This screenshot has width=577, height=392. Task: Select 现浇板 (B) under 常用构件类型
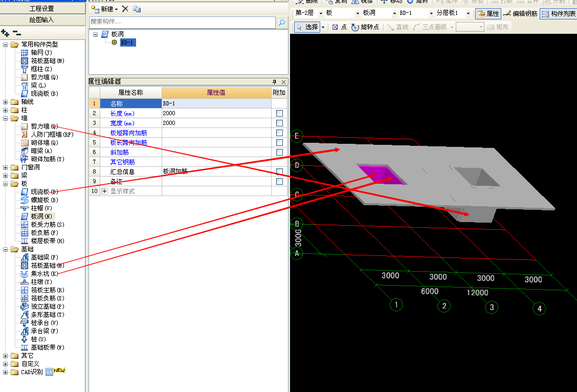(39, 94)
